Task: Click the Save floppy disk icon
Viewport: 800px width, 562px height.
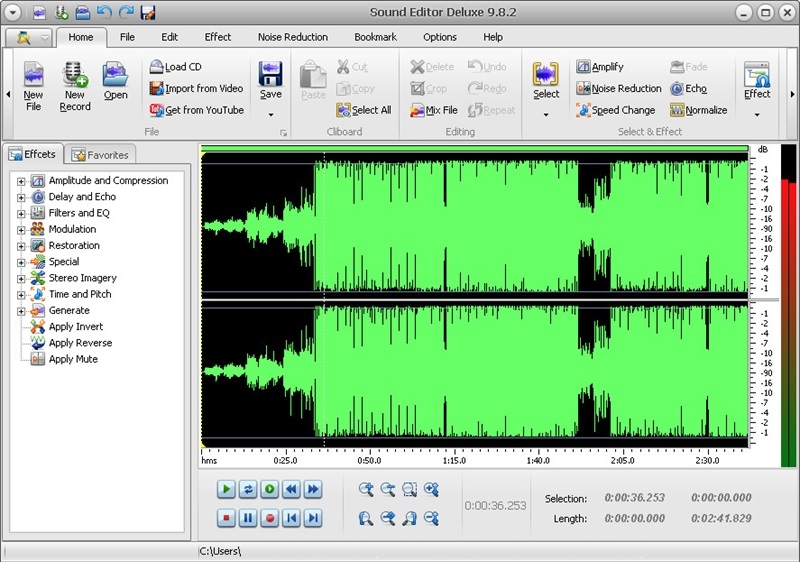Action: (270, 74)
